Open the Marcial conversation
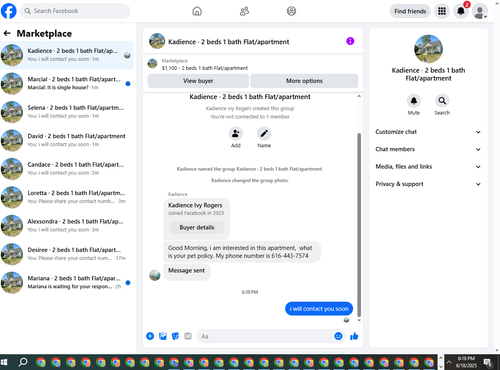The image size is (500, 370). [67, 83]
